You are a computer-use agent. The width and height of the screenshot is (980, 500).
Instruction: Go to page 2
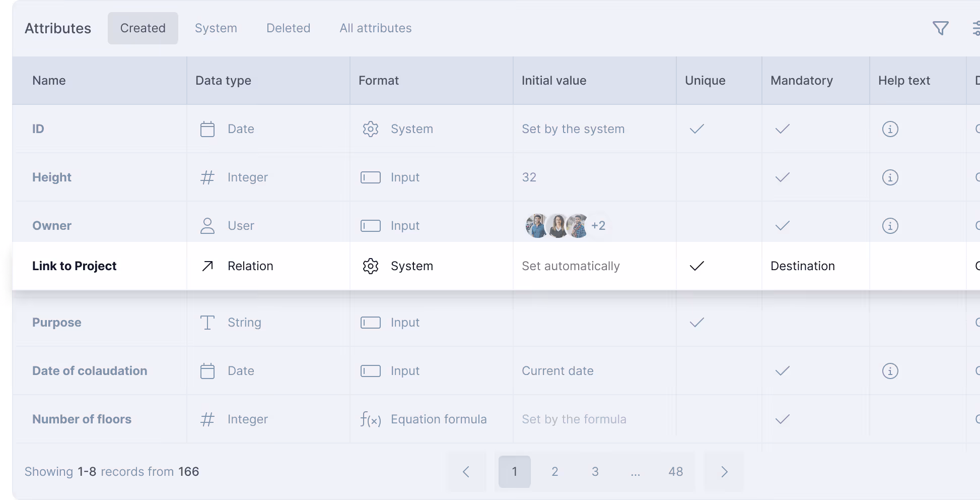(x=555, y=472)
